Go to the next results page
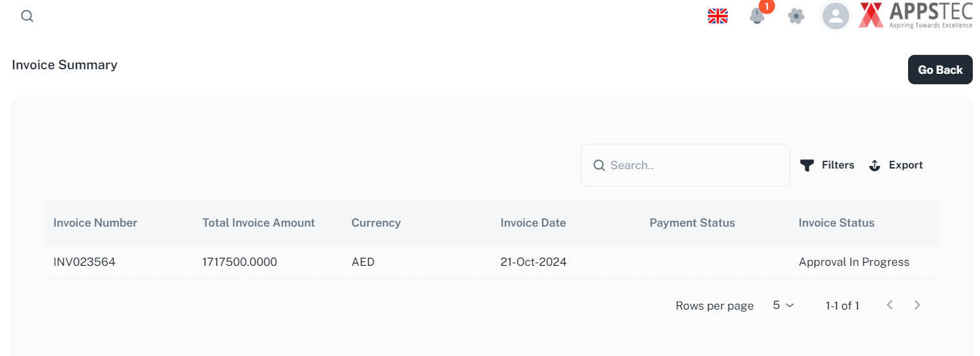 click(917, 305)
